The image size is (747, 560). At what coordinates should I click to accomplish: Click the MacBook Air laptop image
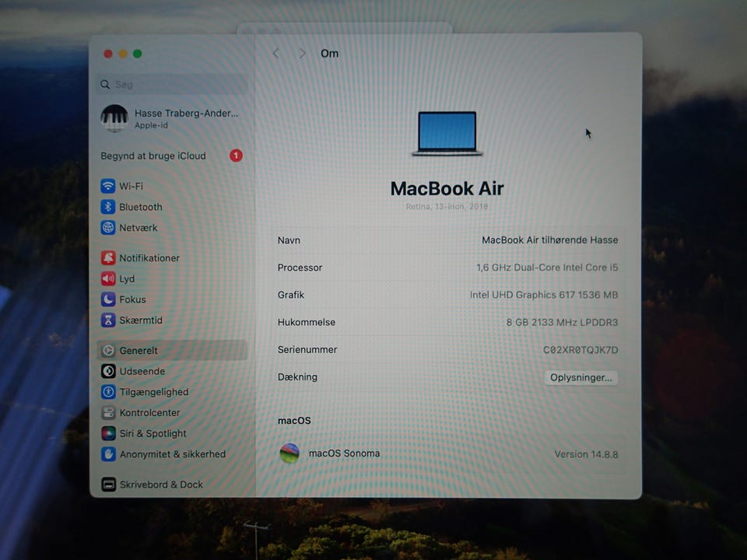pos(447,133)
